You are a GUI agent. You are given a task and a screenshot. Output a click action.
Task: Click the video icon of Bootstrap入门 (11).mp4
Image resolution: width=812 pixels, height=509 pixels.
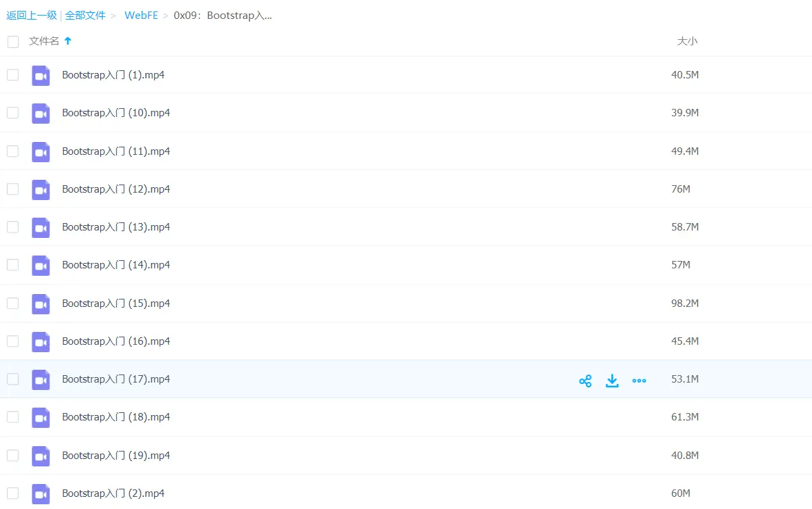pos(41,152)
